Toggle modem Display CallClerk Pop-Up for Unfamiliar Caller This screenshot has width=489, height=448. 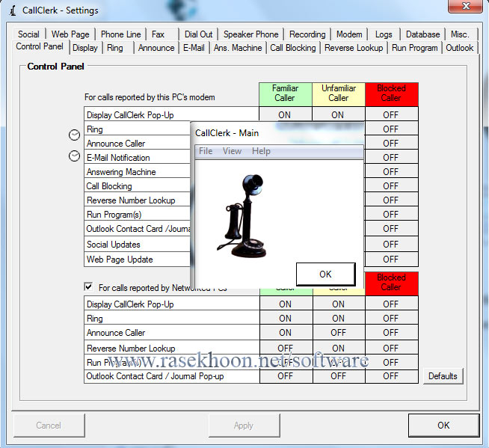pos(338,114)
